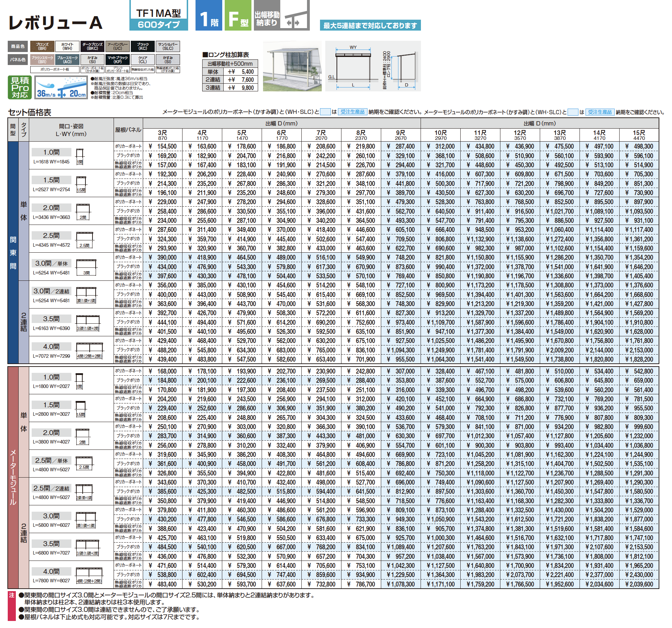Pick the ブルースモーク (AO) panel color swatch
Viewport: 672px width, 628px height.
pos(67,60)
